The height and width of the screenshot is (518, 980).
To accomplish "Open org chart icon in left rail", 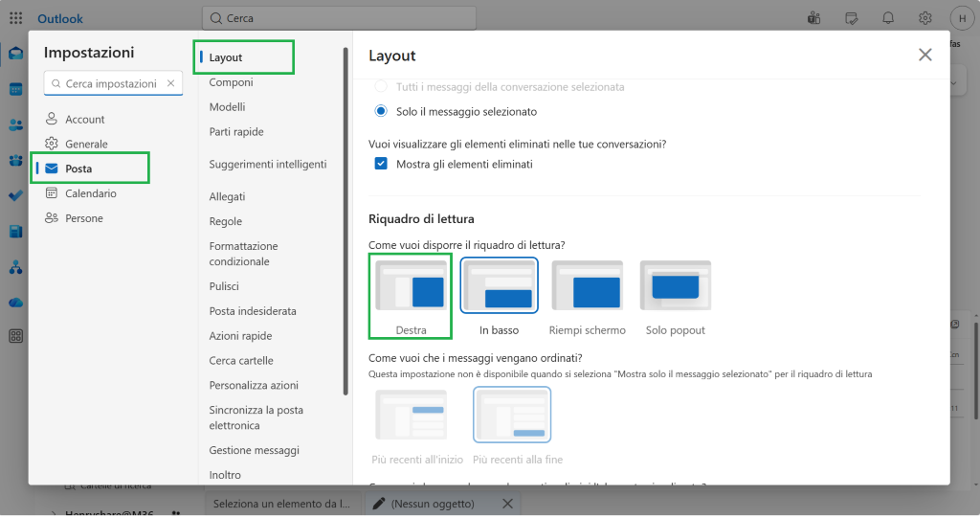I will click(15, 268).
